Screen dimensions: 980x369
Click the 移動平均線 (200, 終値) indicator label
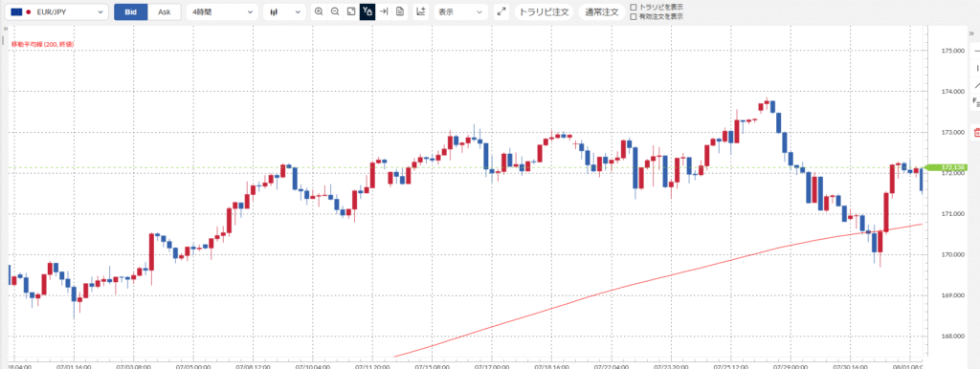coord(43,44)
